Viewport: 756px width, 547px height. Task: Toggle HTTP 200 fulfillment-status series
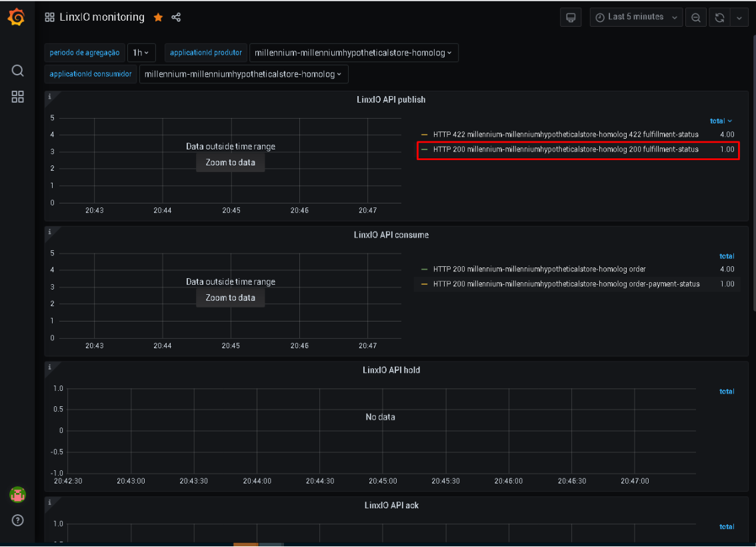pos(565,149)
